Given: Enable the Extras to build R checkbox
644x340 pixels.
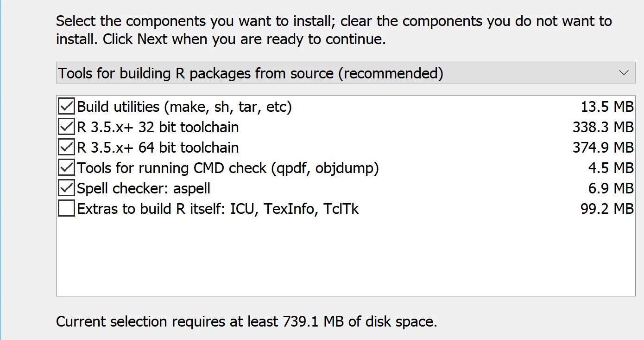Looking at the screenshot, I should (x=66, y=209).
